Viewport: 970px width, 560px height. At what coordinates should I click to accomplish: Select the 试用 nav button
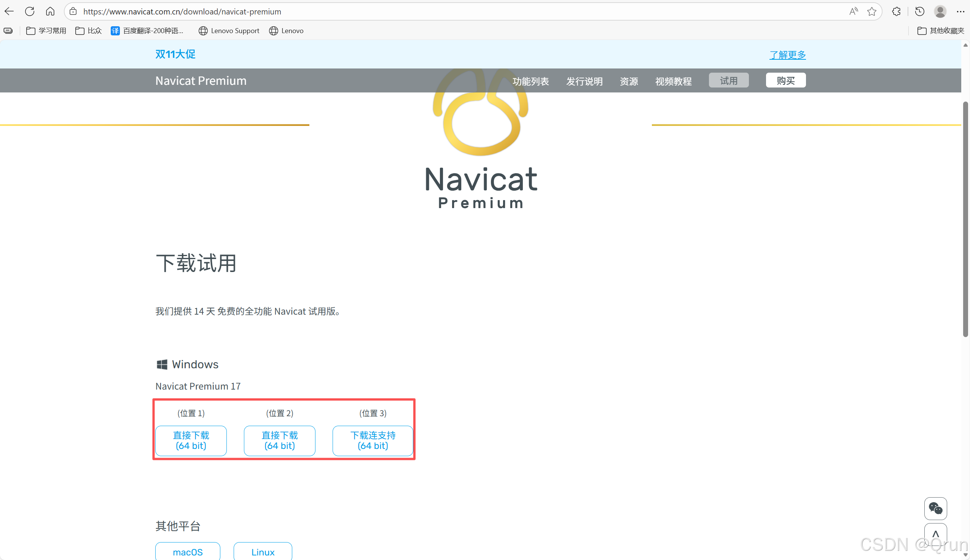[x=728, y=80]
